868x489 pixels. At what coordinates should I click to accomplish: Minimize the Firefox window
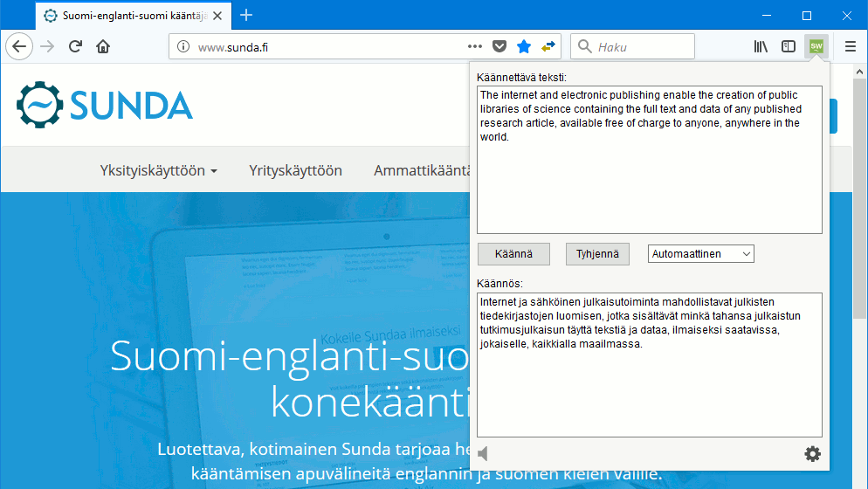[767, 16]
